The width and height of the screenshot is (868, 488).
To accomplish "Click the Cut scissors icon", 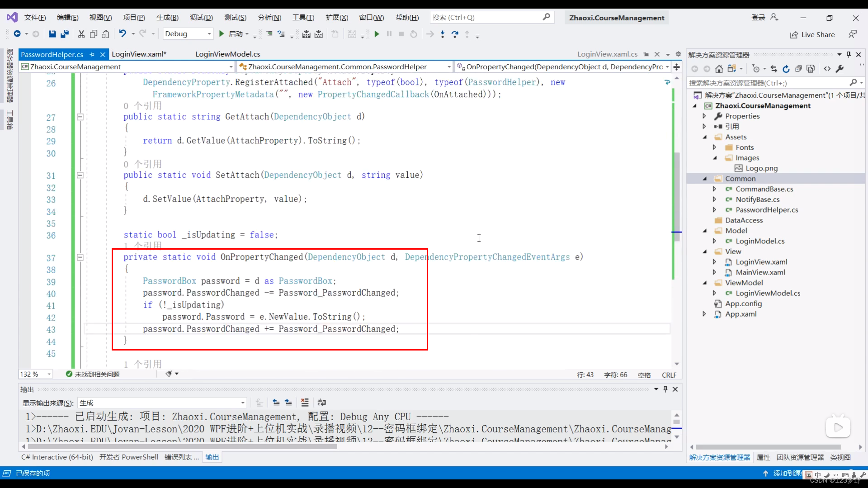I will click(x=81, y=34).
